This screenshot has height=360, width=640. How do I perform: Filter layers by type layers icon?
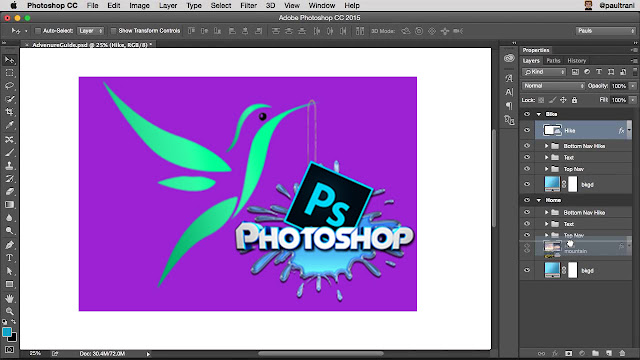pos(599,72)
